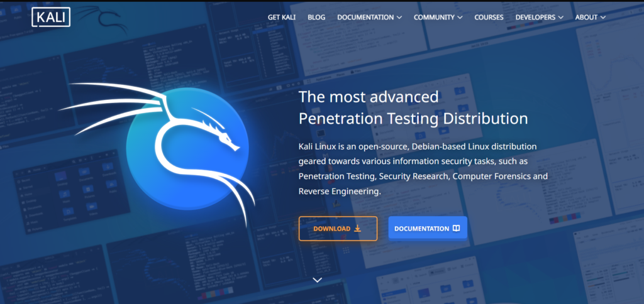The width and height of the screenshot is (644, 304).
Task: Expand the About menu chevron
Action: pyautogui.click(x=603, y=18)
